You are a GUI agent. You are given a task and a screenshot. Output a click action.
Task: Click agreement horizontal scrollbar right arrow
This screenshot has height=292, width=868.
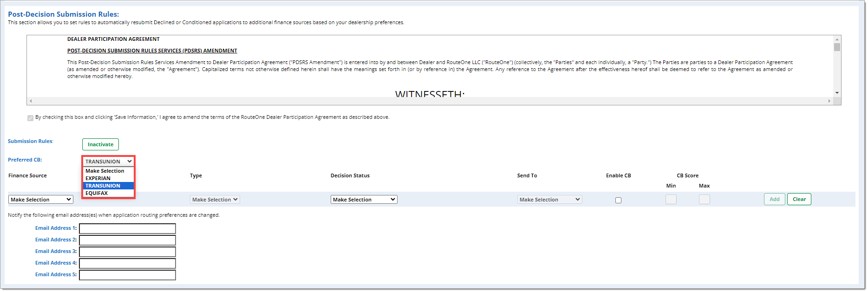(x=829, y=101)
